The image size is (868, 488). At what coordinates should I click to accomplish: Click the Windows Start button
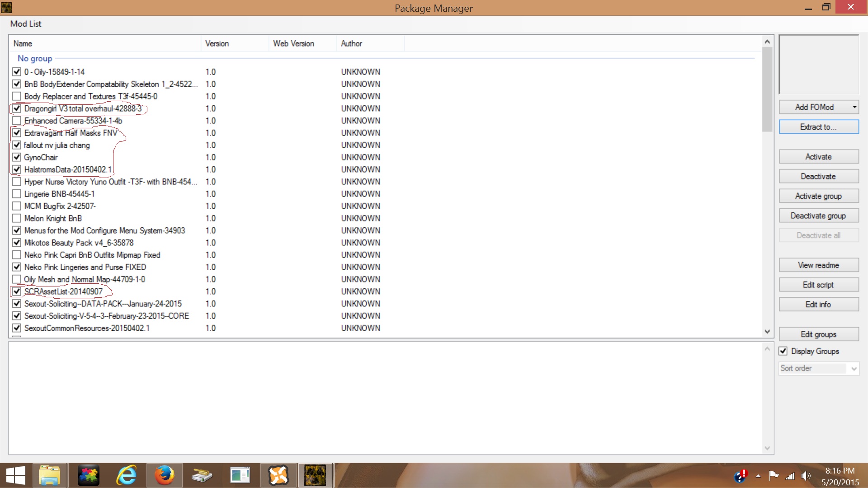click(15, 475)
